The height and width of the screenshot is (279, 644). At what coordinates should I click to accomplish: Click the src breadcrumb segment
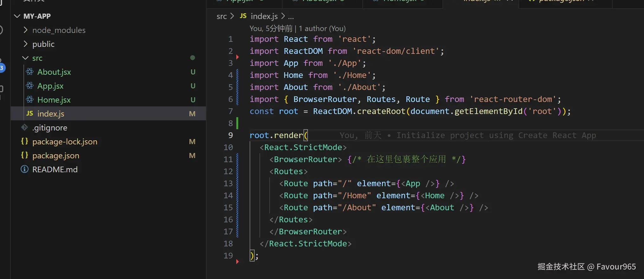point(222,16)
